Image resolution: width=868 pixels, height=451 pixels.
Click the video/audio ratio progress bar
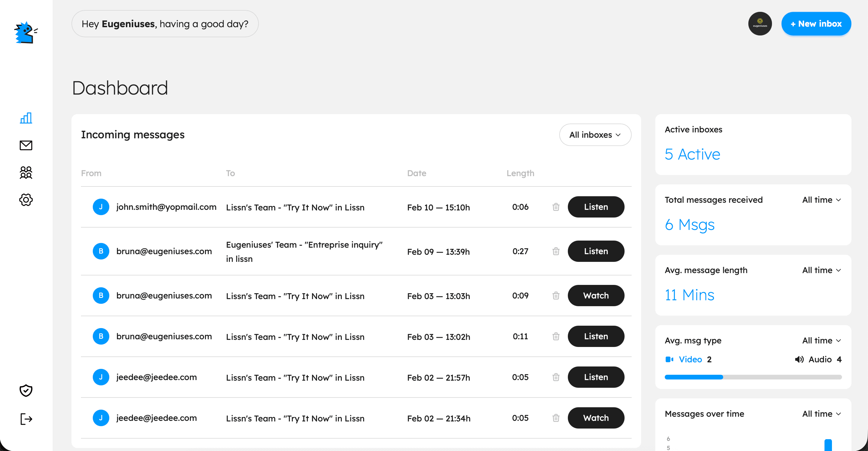pos(753,377)
